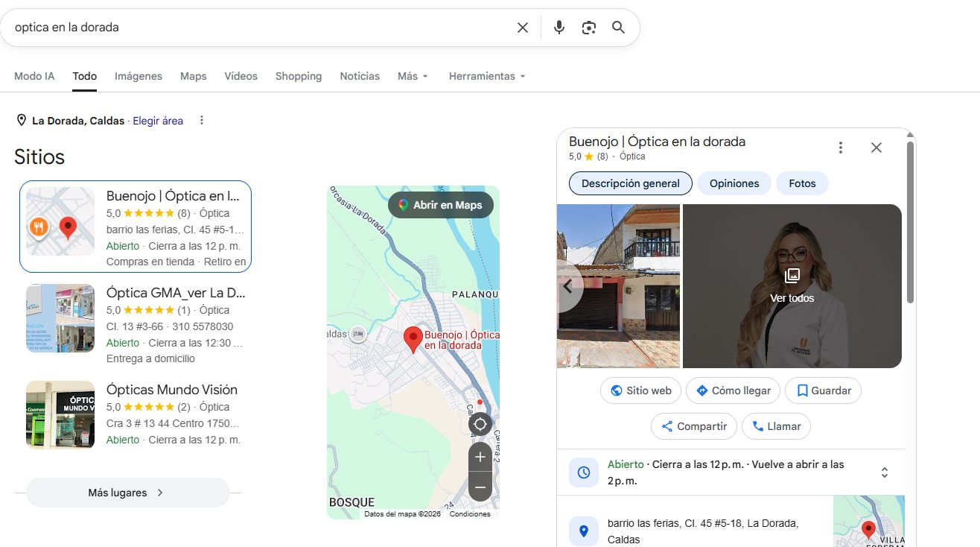Click the hotel icon on the map
980x547 pixels.
[x=358, y=334]
